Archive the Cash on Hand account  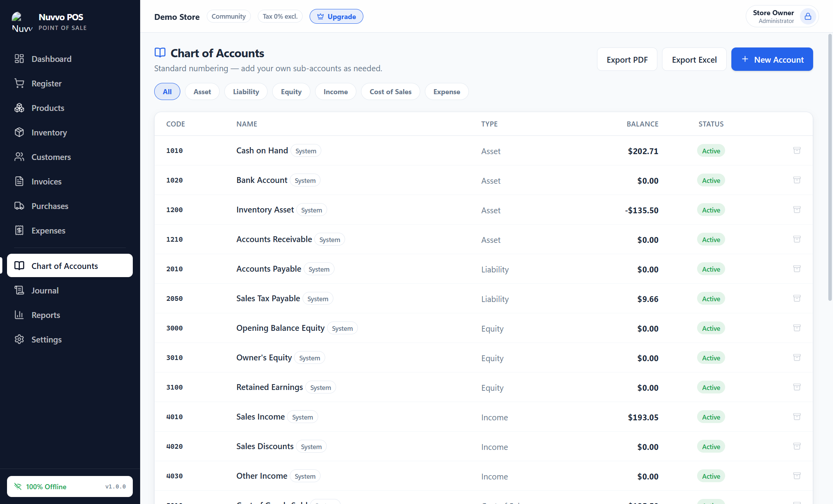pos(797,151)
